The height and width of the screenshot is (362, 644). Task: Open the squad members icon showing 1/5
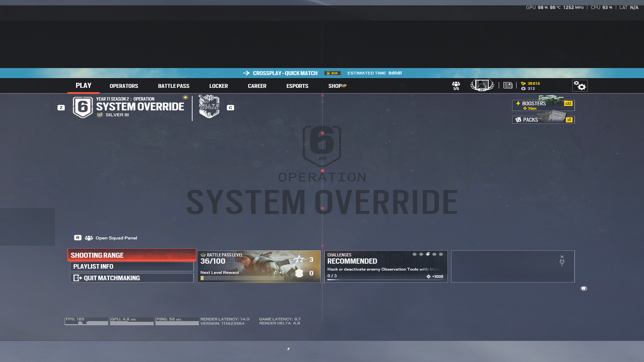pyautogui.click(x=456, y=86)
